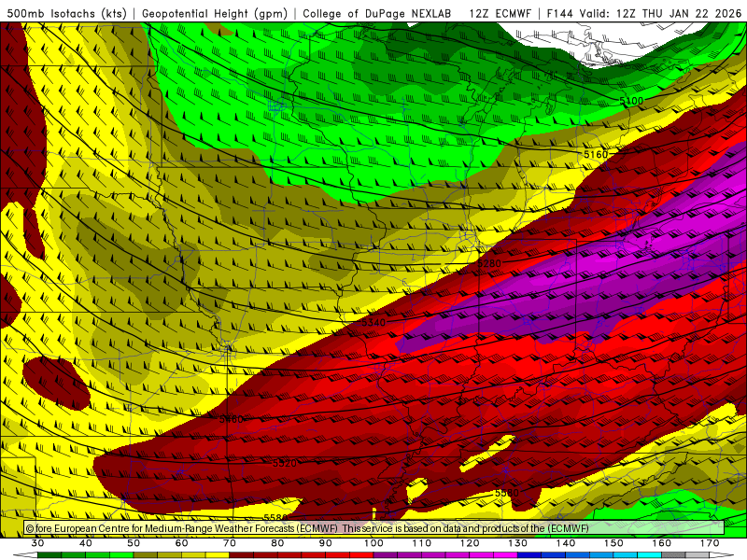The width and height of the screenshot is (747, 560).
Task: Click the 100 kt color scale label
Action: click(x=374, y=543)
